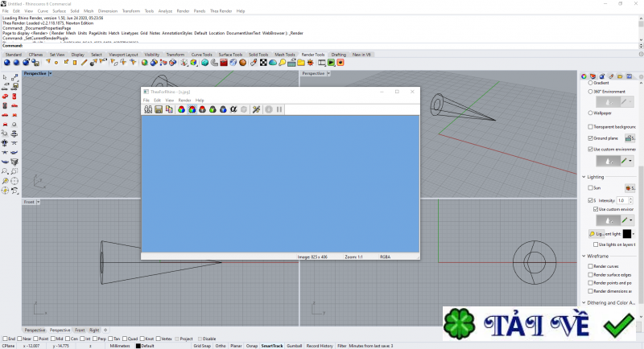Click the black ambient light color swatch
This screenshot has height=349, width=644.
[x=627, y=233]
